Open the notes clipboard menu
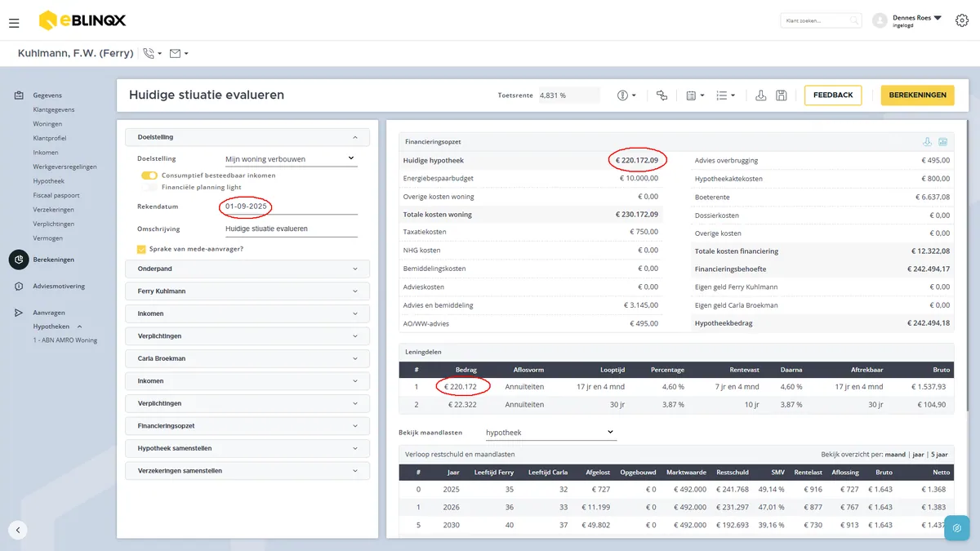Screen dimensions: 980x551 [695, 96]
